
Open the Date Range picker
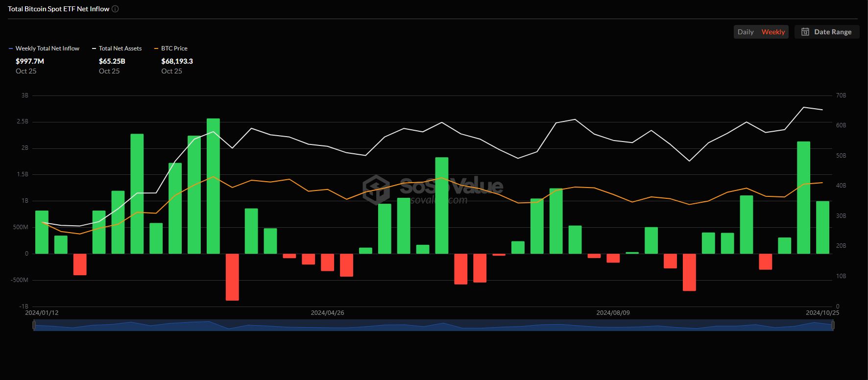(x=827, y=32)
